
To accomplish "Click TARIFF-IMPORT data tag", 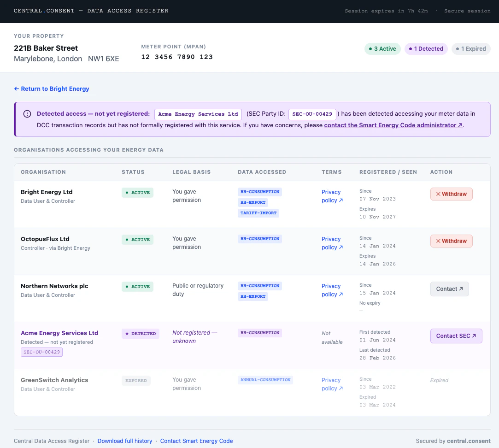I will [258, 213].
